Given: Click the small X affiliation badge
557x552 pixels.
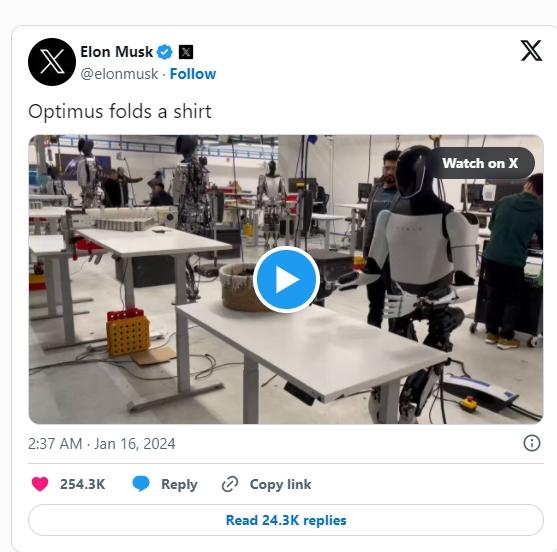Looking at the screenshot, I should [x=185, y=52].
